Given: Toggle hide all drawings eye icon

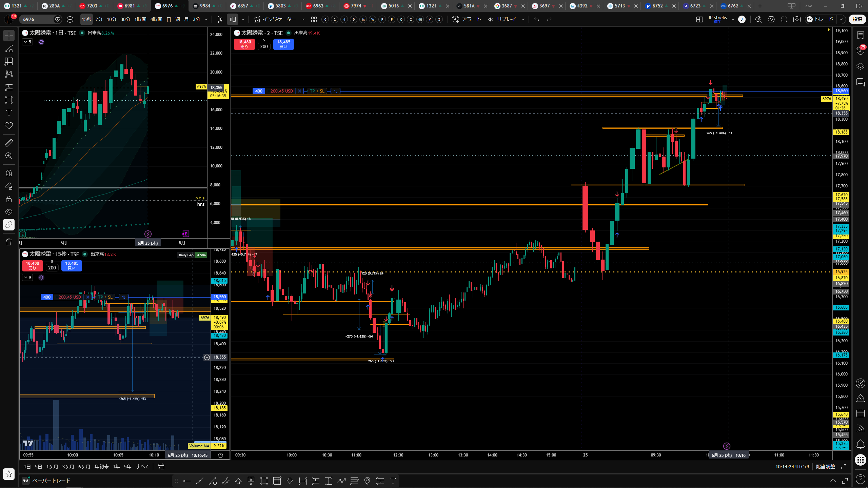Looking at the screenshot, I should (9, 212).
